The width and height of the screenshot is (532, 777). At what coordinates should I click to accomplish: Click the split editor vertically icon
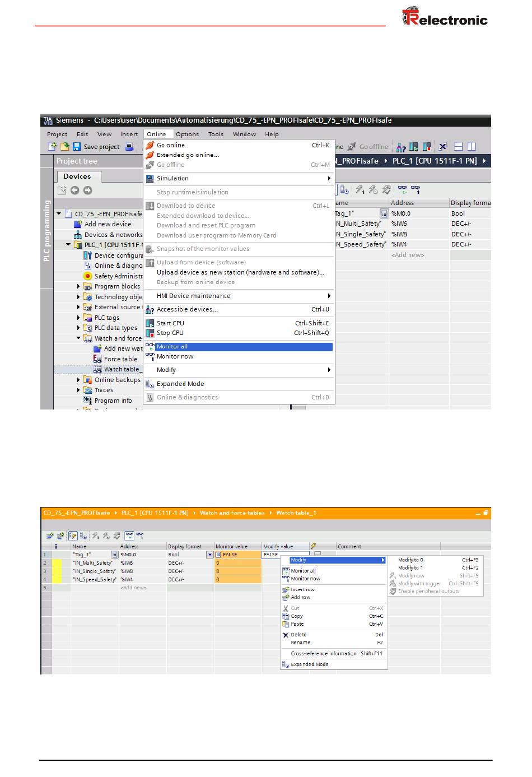tap(472, 147)
